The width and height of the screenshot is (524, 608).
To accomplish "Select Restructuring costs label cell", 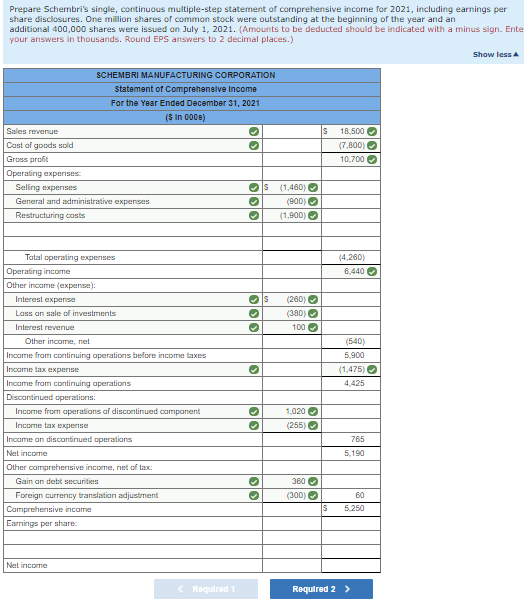I will click(x=133, y=215).
